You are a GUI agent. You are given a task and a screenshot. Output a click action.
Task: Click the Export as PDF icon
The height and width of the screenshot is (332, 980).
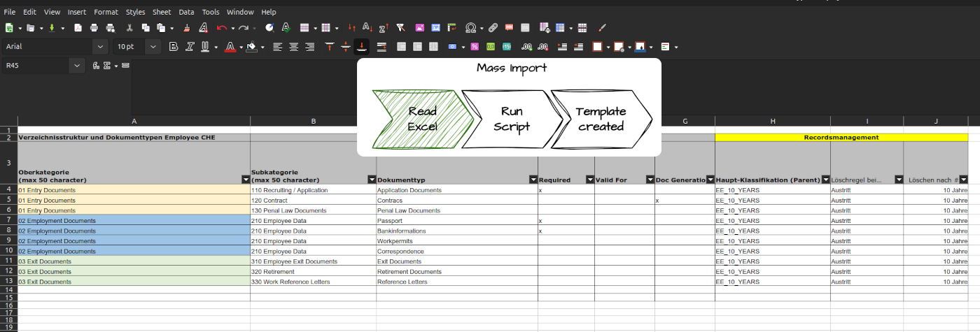click(78, 28)
